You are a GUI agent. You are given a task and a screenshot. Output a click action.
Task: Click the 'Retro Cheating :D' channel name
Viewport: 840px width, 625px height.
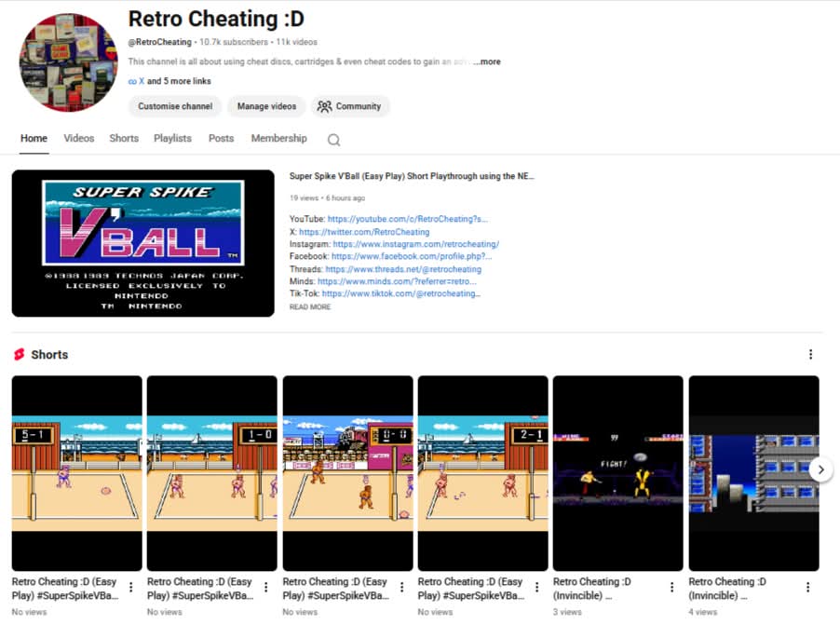pos(216,19)
